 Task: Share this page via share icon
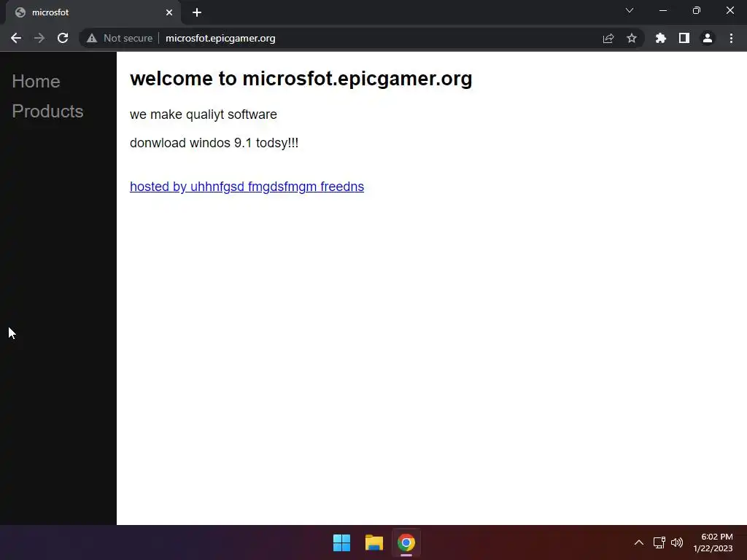point(608,38)
